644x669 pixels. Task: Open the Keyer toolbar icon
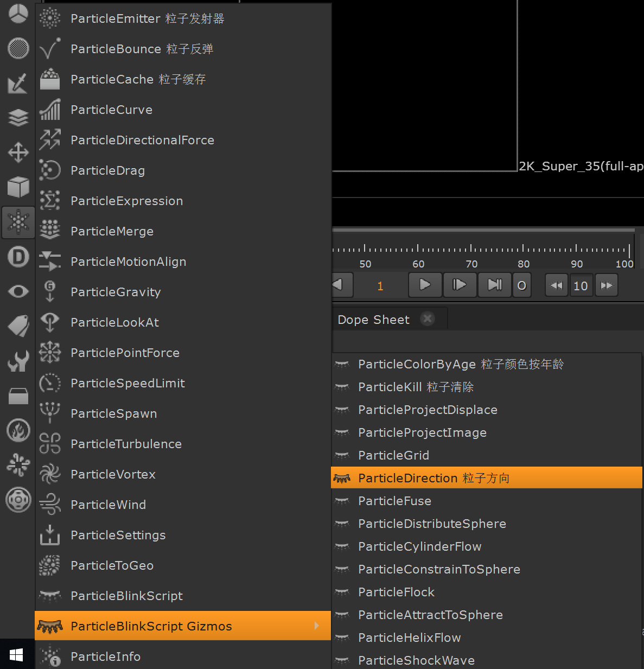[x=18, y=83]
